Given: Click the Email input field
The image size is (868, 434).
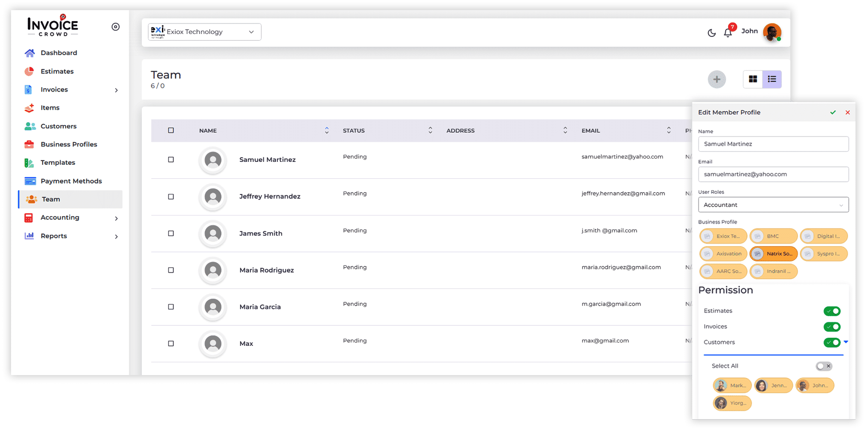Looking at the screenshot, I should click(773, 174).
